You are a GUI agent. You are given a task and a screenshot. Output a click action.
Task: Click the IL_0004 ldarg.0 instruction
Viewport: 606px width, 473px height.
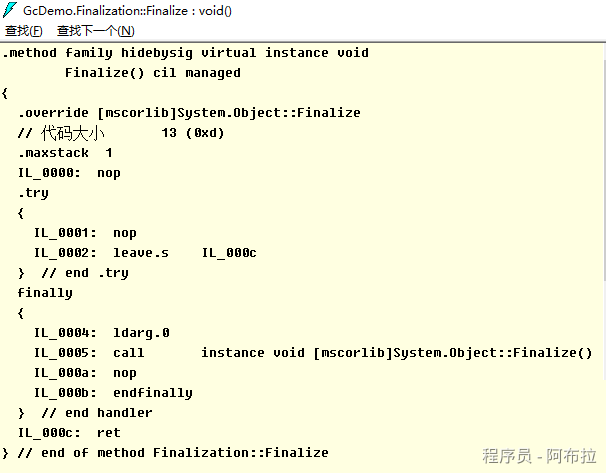pyautogui.click(x=101, y=333)
